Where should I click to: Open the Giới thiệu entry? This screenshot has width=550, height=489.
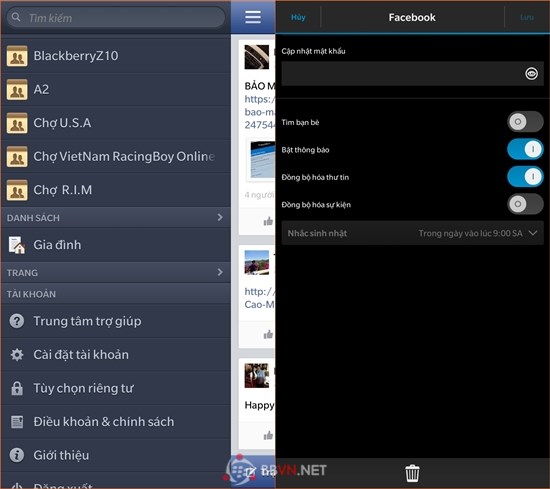point(116,455)
